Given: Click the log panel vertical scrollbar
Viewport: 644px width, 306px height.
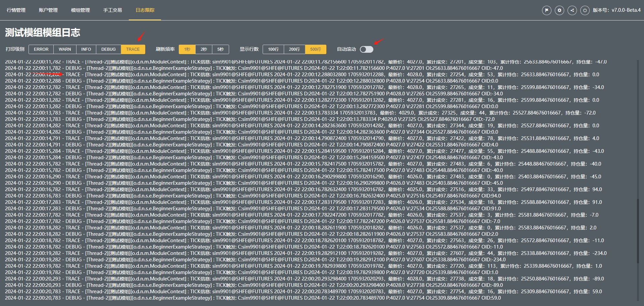Looking at the screenshot, I should coord(638,231).
